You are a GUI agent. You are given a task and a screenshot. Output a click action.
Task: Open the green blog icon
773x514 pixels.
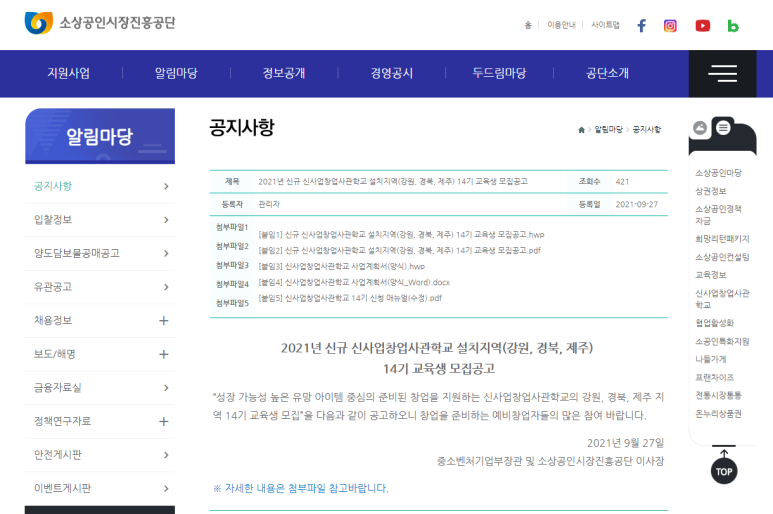(733, 26)
